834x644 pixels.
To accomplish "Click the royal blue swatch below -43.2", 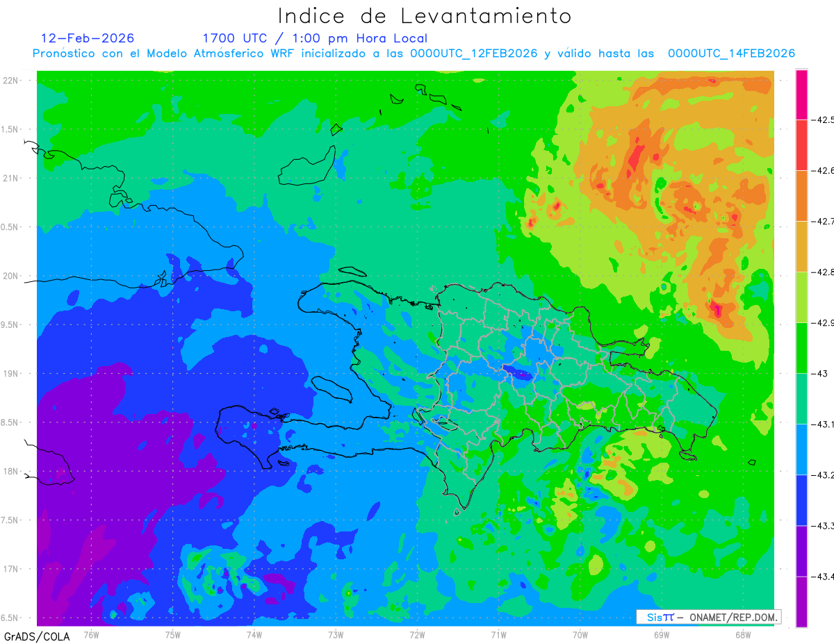I will pyautogui.click(x=801, y=500).
